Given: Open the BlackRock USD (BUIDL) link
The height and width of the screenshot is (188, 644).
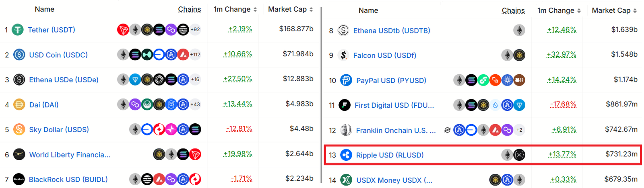Looking at the screenshot, I should click(68, 179).
